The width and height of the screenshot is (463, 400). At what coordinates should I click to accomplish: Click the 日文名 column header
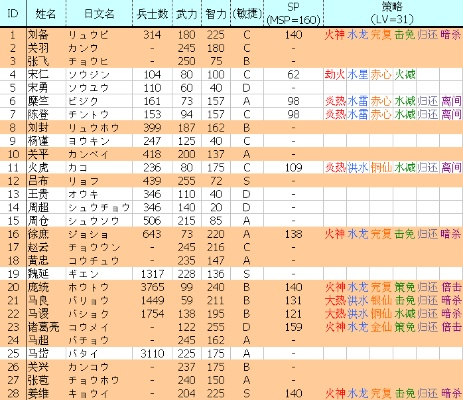coord(99,14)
